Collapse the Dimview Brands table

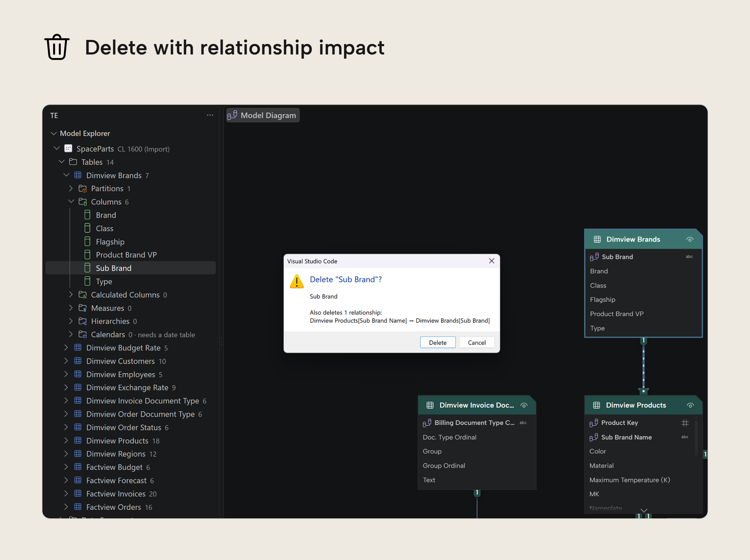66,175
